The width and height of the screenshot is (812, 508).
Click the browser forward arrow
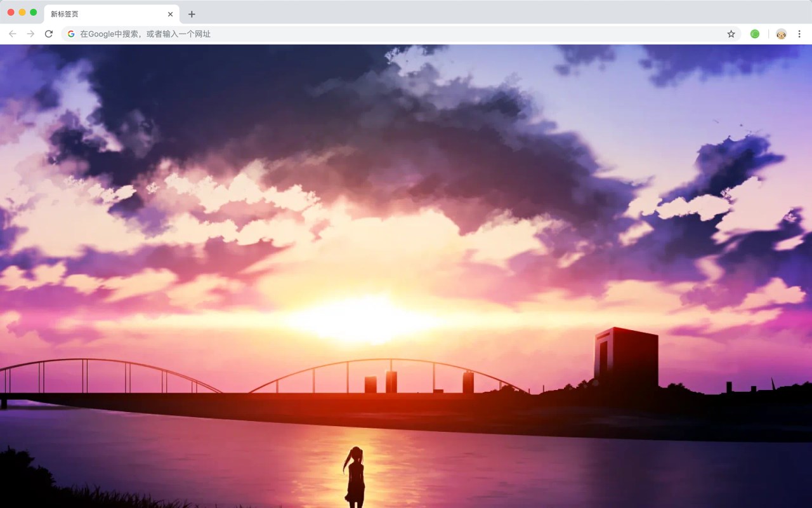30,34
